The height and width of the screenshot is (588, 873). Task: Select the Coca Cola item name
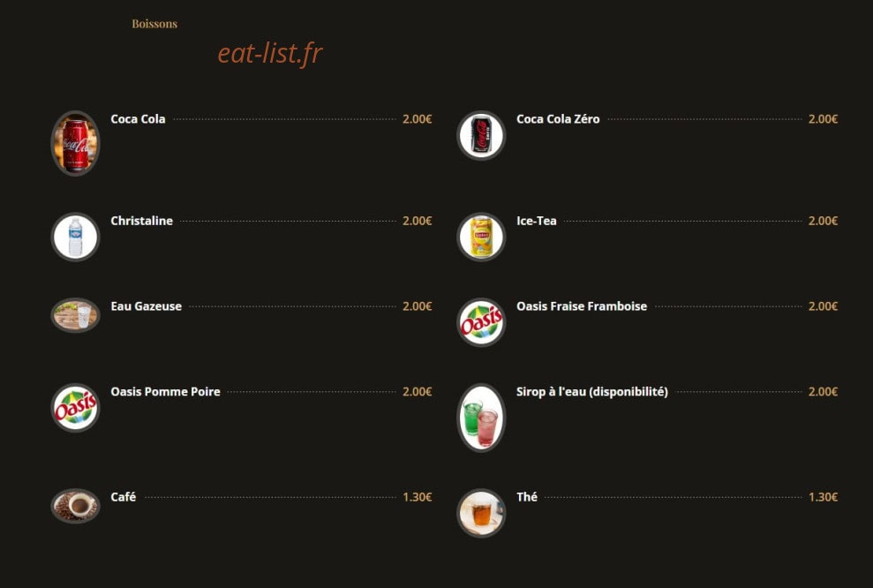point(138,119)
